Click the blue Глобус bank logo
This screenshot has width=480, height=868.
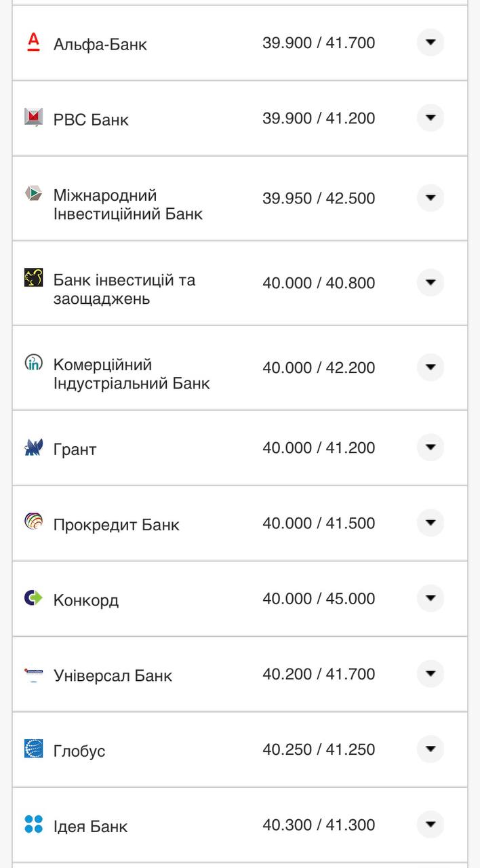[32, 750]
